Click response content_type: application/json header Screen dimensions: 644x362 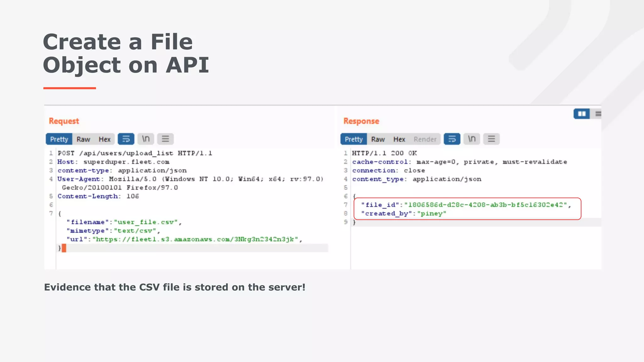coord(417,179)
